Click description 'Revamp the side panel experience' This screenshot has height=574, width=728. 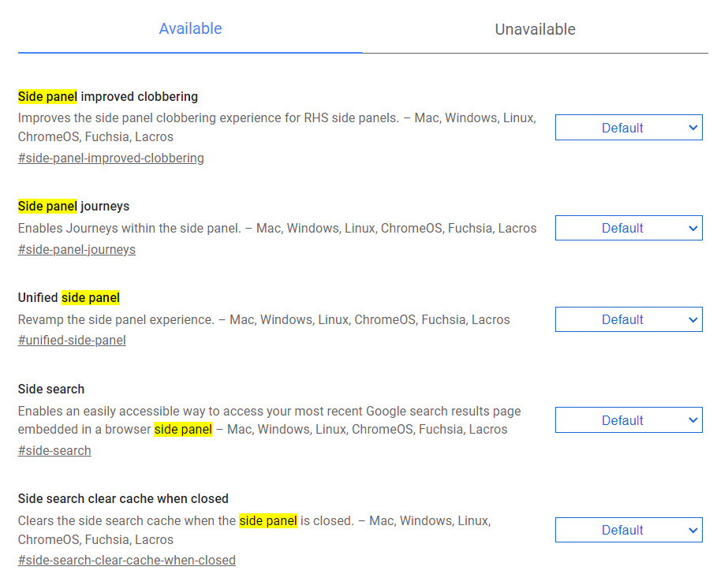pos(263,319)
